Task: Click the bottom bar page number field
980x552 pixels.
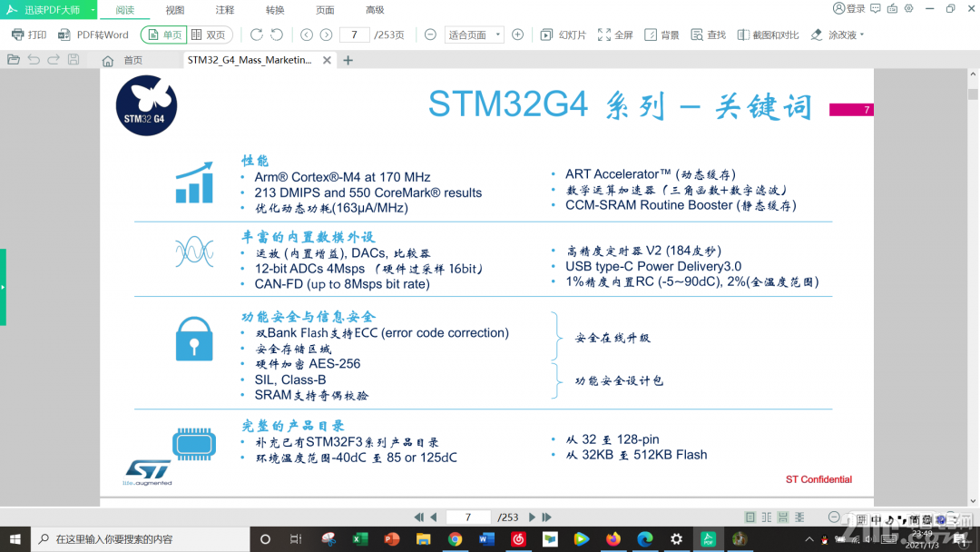Action: [467, 517]
